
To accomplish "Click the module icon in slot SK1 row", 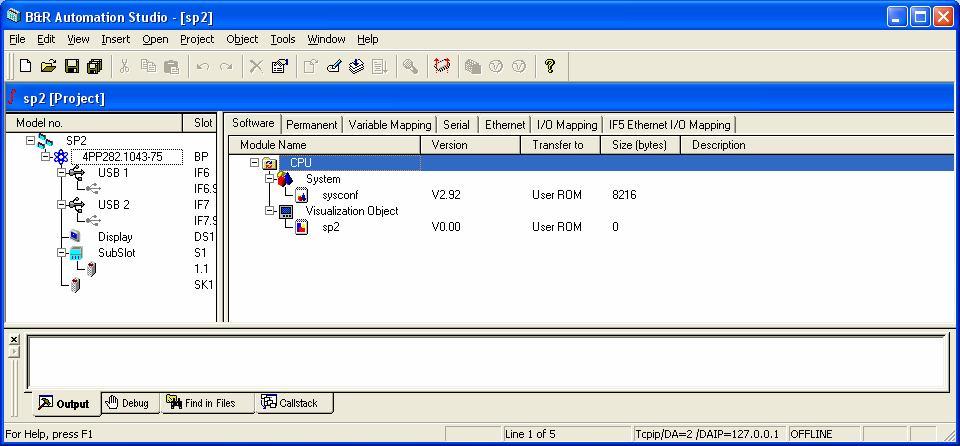I will tap(75, 285).
